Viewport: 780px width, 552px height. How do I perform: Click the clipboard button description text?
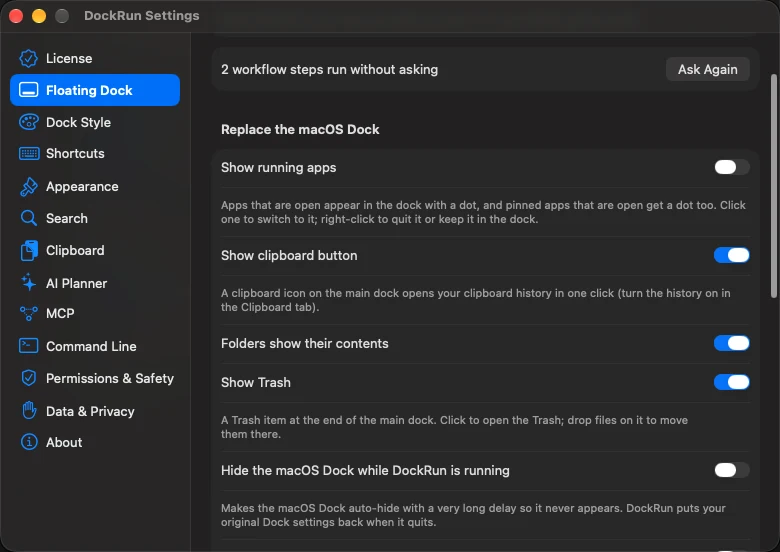point(476,300)
